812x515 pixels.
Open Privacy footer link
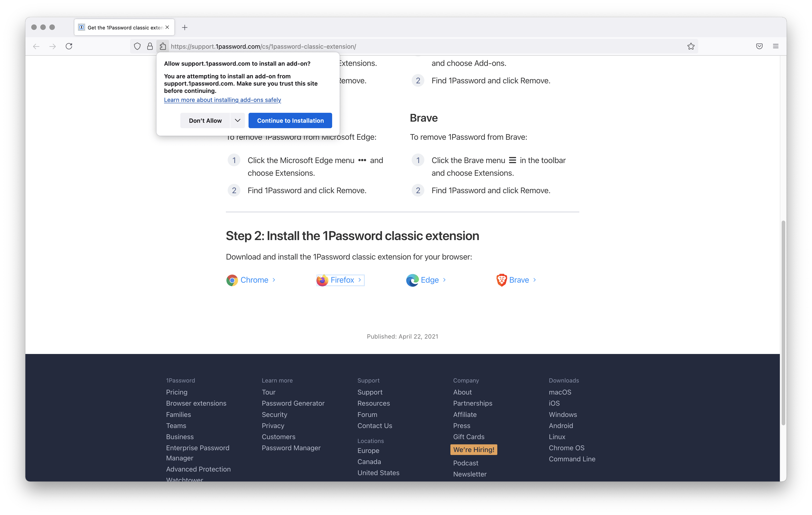pos(273,426)
